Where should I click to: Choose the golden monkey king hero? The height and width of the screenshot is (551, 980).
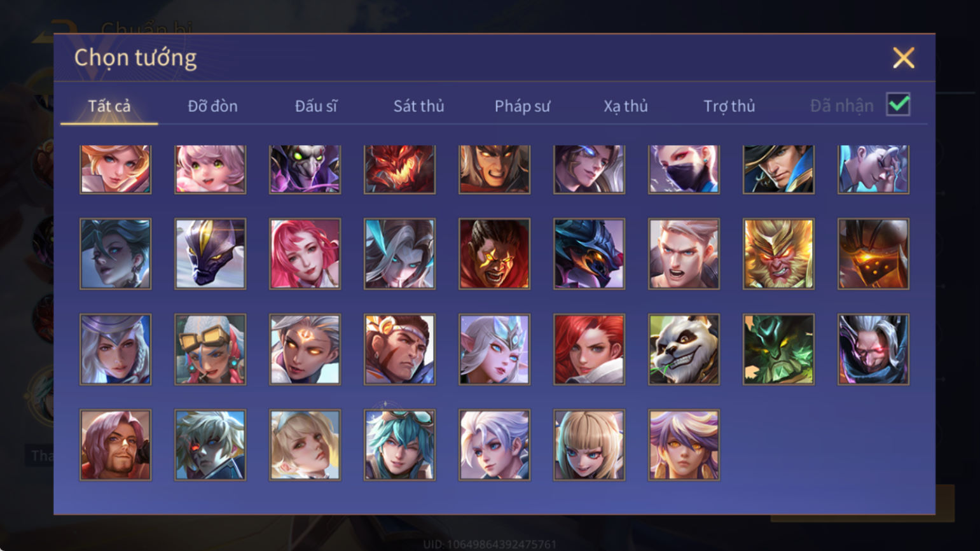[778, 254]
